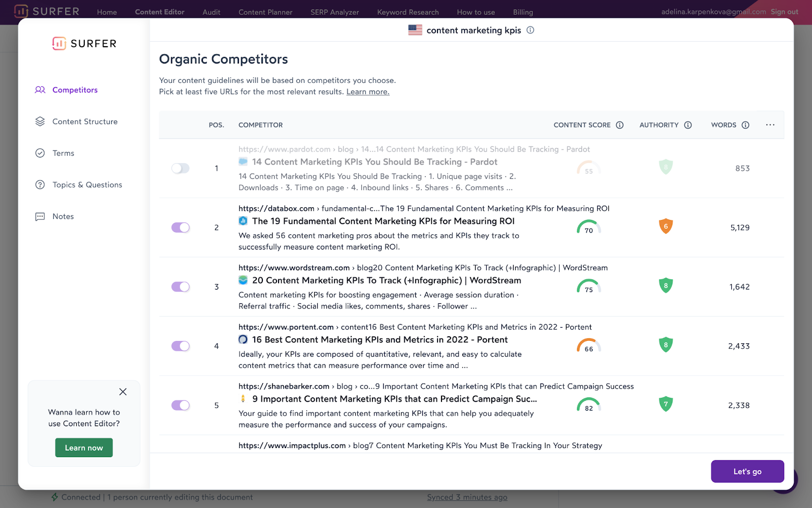Disable the Databox competitor toggle
The width and height of the screenshot is (812, 508).
click(x=180, y=228)
